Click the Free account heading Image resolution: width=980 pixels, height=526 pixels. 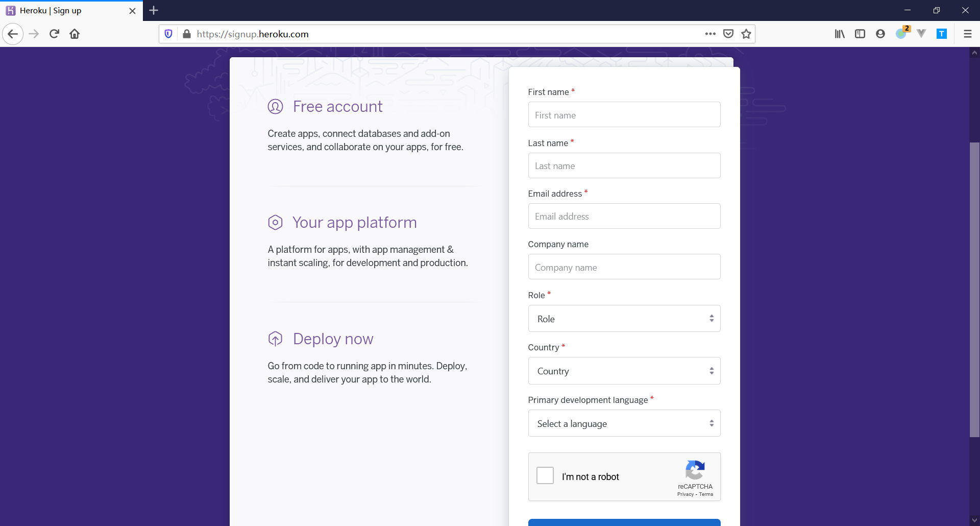[337, 107]
